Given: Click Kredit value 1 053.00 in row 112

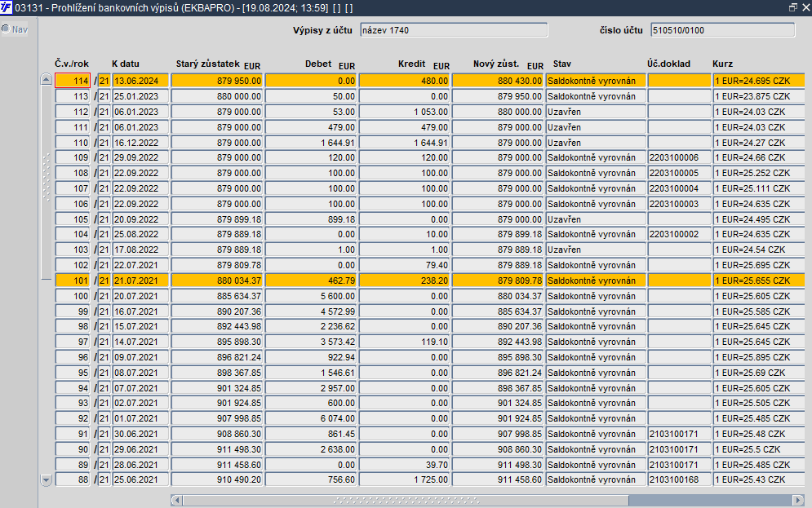Looking at the screenshot, I should tap(405, 112).
